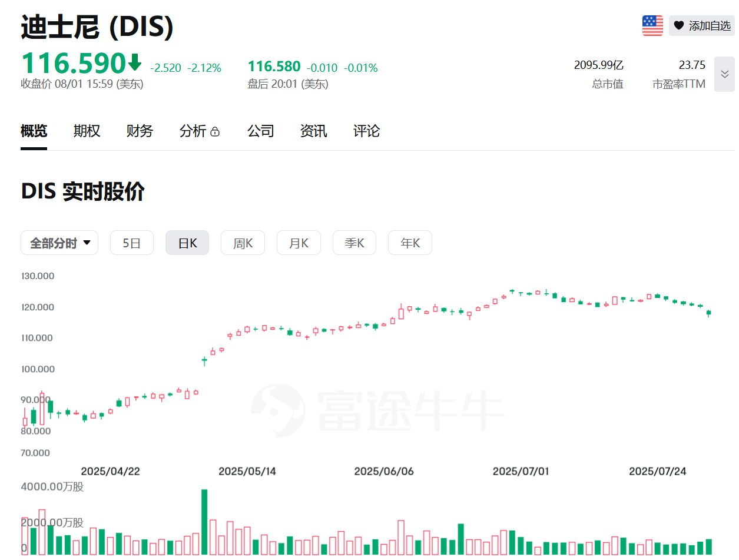The width and height of the screenshot is (739, 560).
Task: Click the 收盘价 08/01 15:59 timestamp
Action: (82, 84)
